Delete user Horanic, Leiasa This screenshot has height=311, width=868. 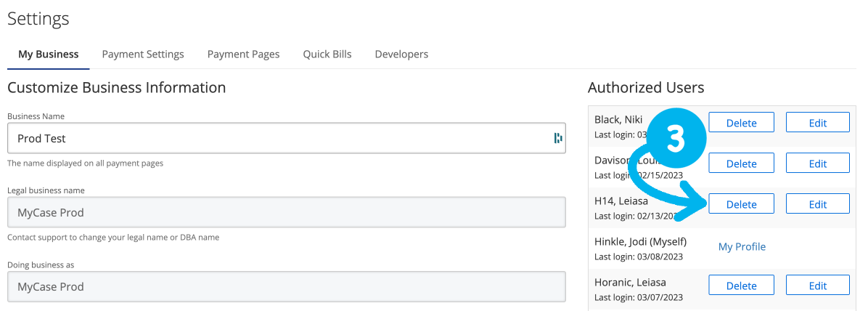[x=741, y=286]
